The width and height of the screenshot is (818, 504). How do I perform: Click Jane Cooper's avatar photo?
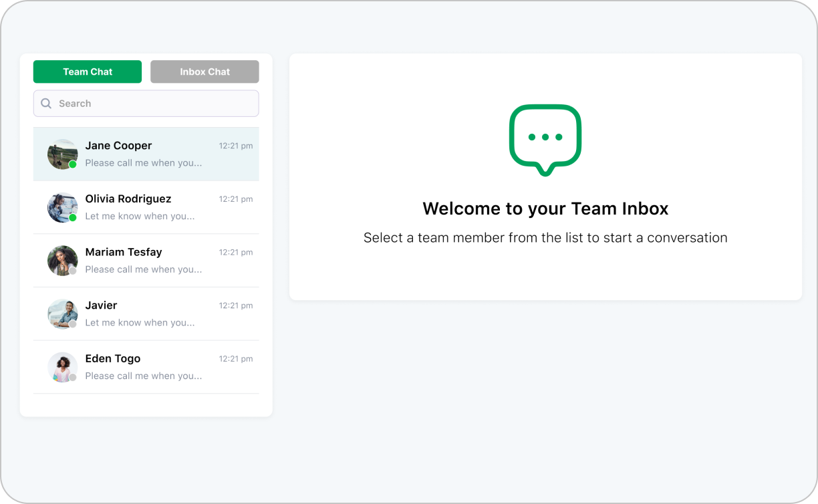click(61, 154)
